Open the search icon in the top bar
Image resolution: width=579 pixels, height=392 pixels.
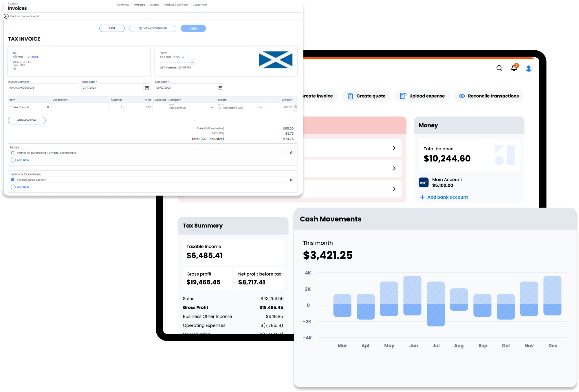(499, 68)
